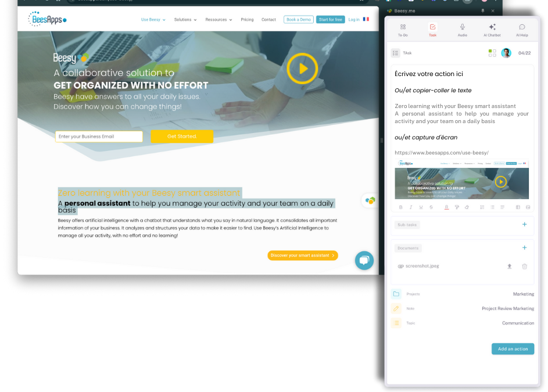Add a new sub-task with plus
Image resolution: width=548 pixels, height=392 pixels.
[x=524, y=224]
